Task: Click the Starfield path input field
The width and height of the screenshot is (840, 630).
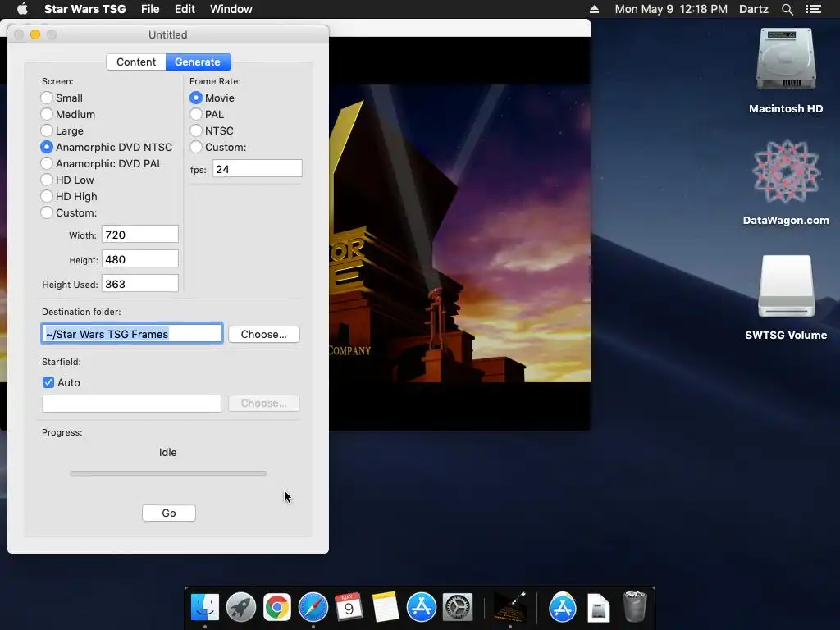Action: 132,404
